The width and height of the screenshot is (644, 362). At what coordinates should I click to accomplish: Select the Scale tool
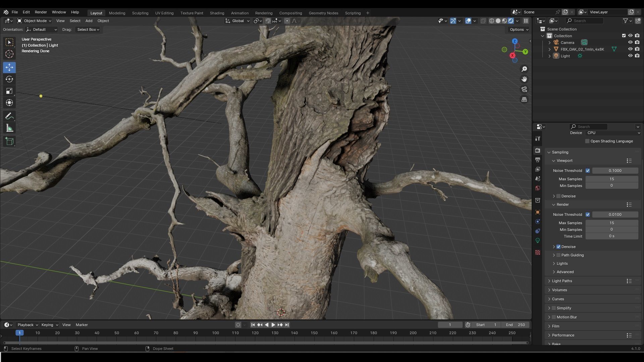[x=9, y=91]
